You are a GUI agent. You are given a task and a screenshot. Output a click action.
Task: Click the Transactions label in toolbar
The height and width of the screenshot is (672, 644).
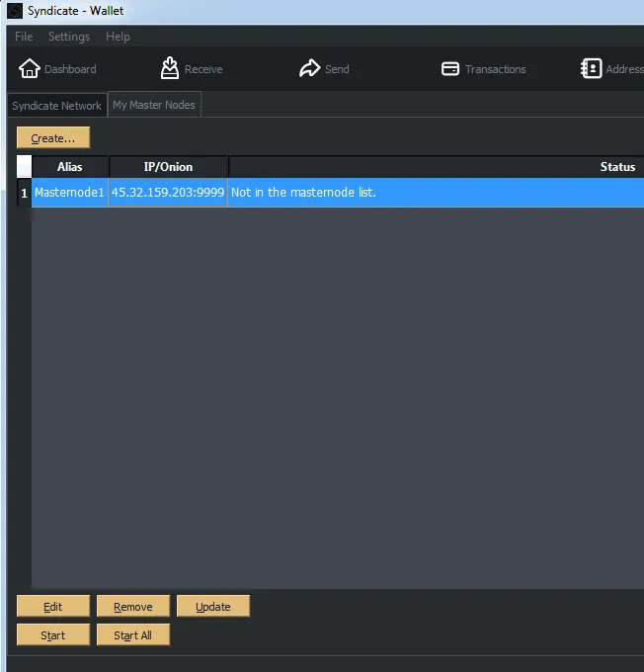click(x=495, y=69)
